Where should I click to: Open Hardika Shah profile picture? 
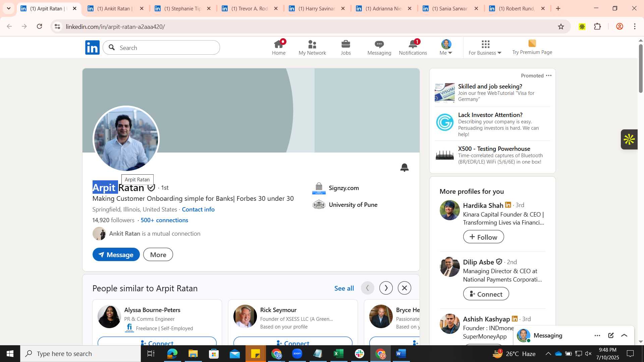[450, 210]
